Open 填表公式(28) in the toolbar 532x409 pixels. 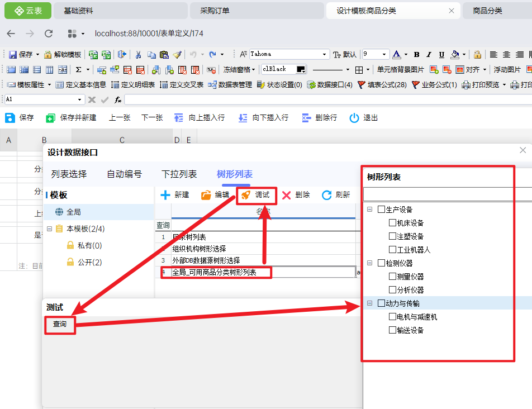tap(382, 85)
